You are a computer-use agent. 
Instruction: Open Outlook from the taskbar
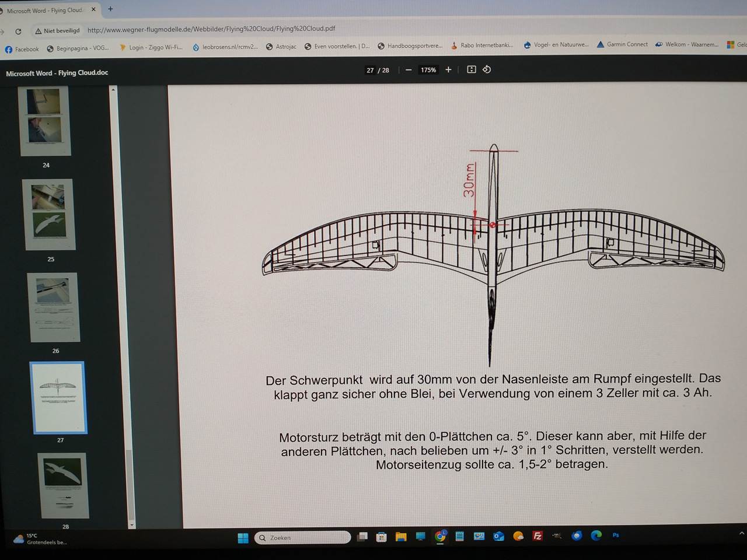498,537
